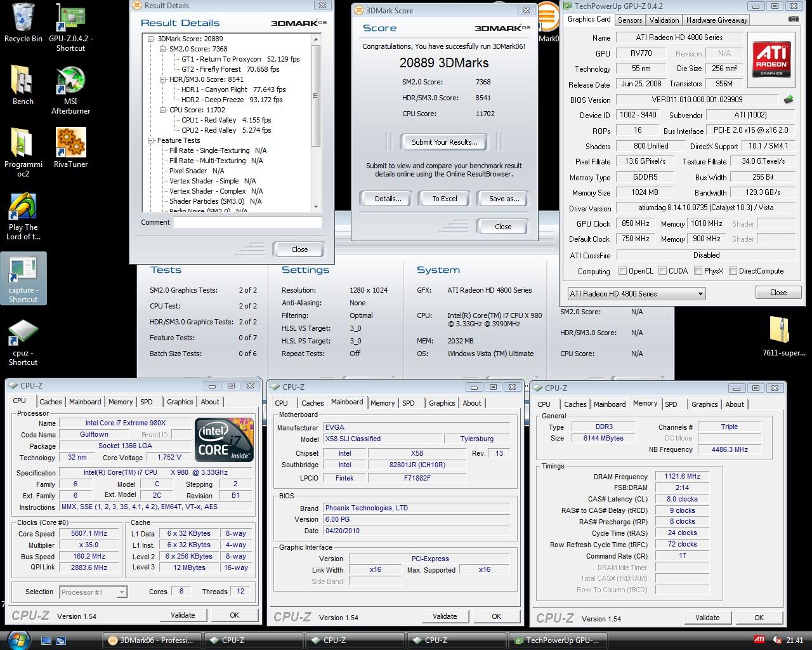This screenshot has height=650, width=812.
Task: Switch to the Sensors tab in GPU-Z
Action: pos(630,20)
